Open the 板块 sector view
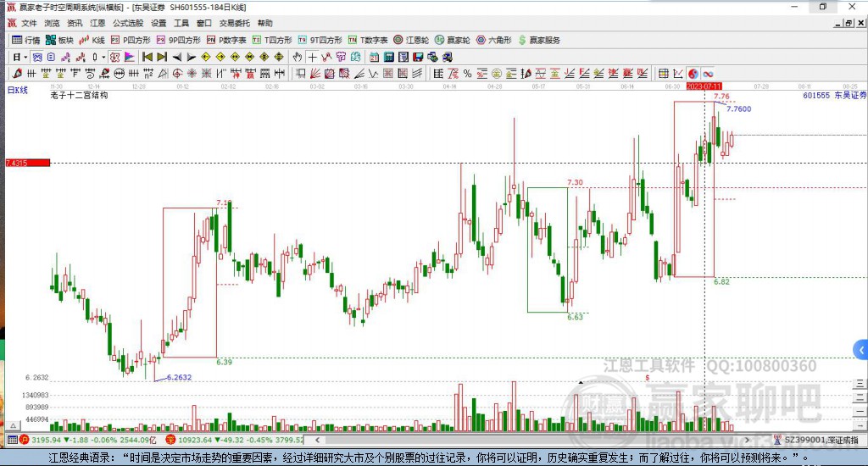The width and height of the screenshot is (868, 466). click(x=59, y=40)
